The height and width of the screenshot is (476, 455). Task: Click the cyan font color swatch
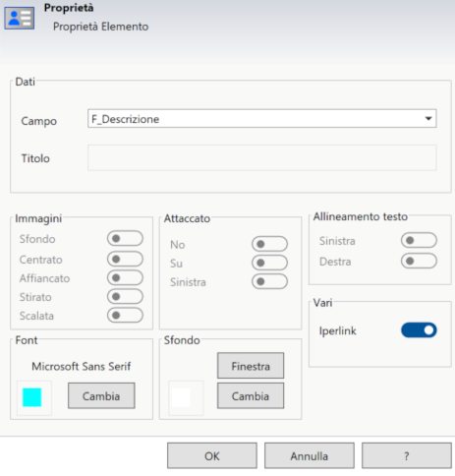31,397
